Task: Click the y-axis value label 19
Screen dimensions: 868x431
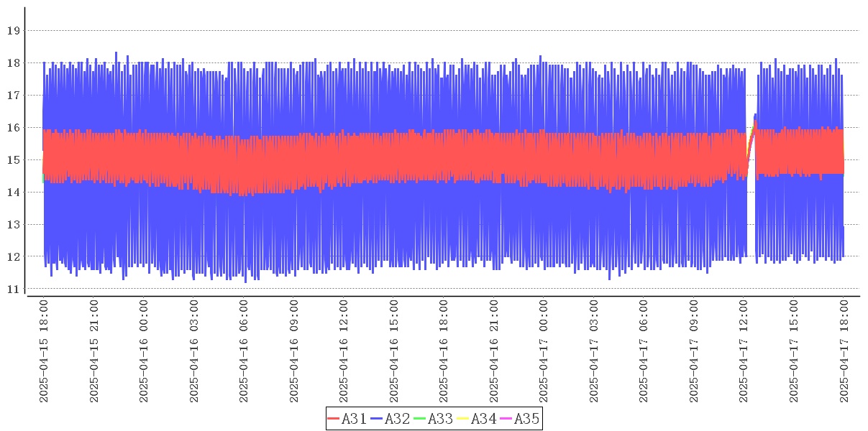Action: (13, 31)
